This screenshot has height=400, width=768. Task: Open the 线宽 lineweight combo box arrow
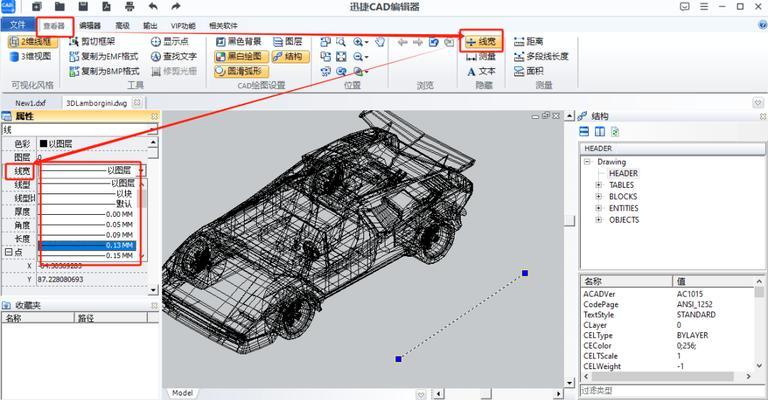point(141,170)
